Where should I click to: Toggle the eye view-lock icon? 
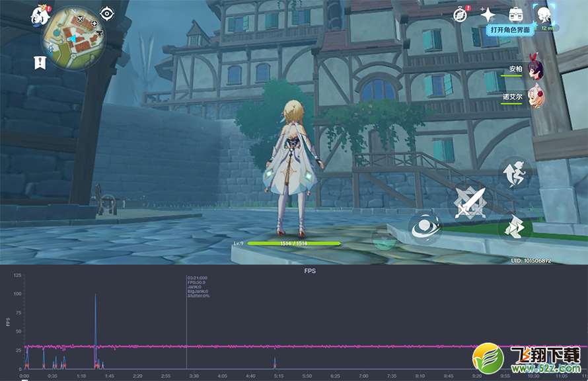click(107, 14)
